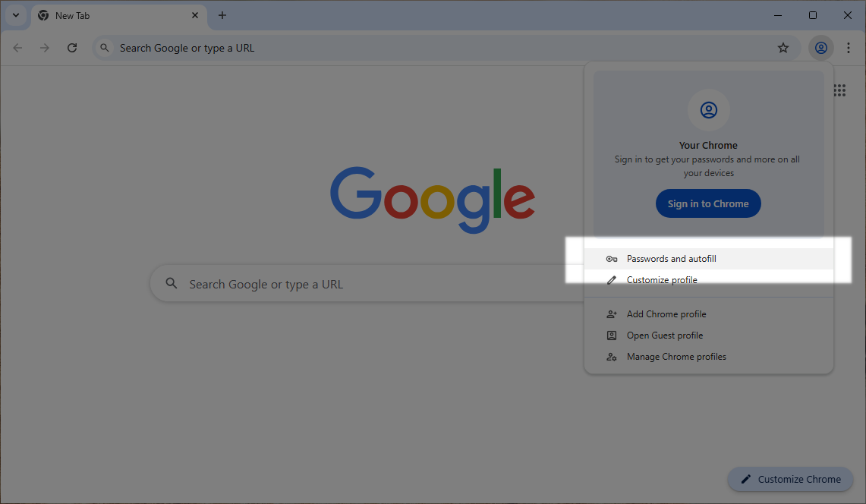Close the Chrome window
The width and height of the screenshot is (866, 504).
[x=847, y=15]
